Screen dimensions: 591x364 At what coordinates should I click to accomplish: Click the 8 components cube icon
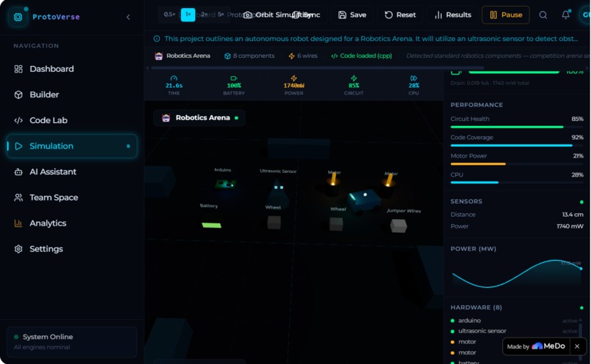[227, 56]
